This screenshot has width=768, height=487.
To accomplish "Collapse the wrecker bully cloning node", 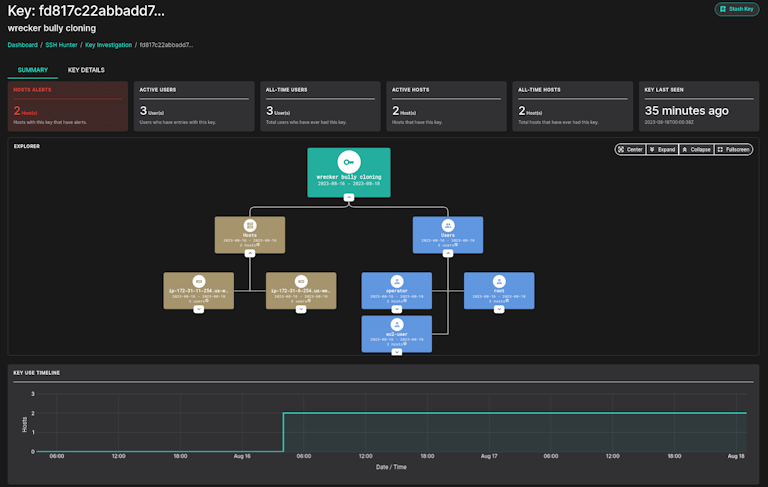I will [x=348, y=198].
